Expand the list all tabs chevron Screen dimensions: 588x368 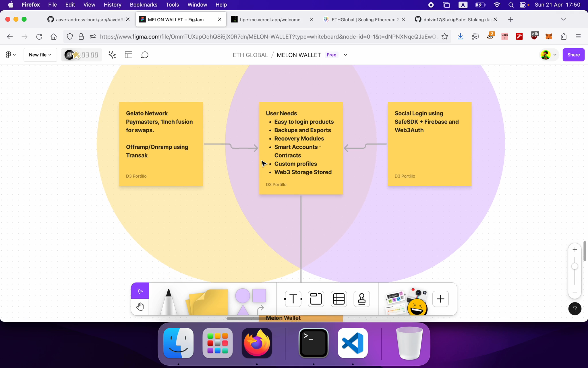click(x=563, y=19)
